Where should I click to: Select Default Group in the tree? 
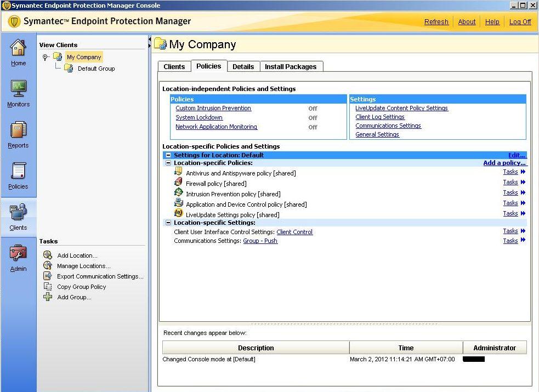[97, 69]
